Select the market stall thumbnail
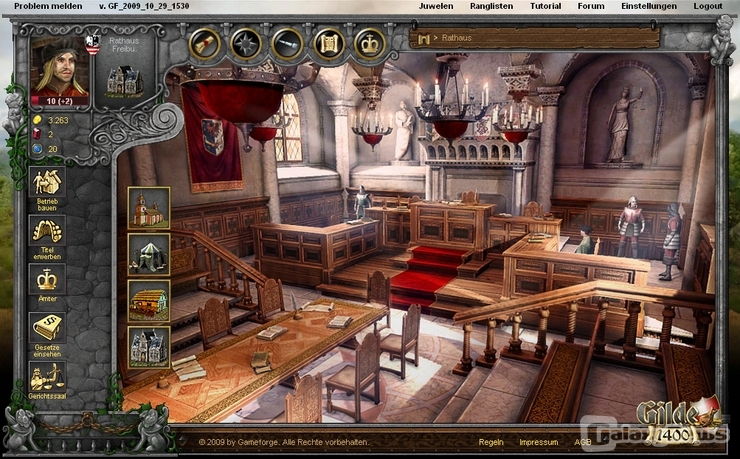Viewport: 740px width, 459px height. 149,300
